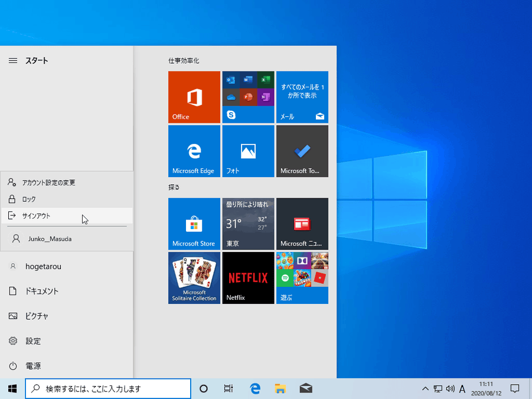The height and width of the screenshot is (399, 532).
Task: Open the volume speaker tray icon
Action: pos(451,389)
